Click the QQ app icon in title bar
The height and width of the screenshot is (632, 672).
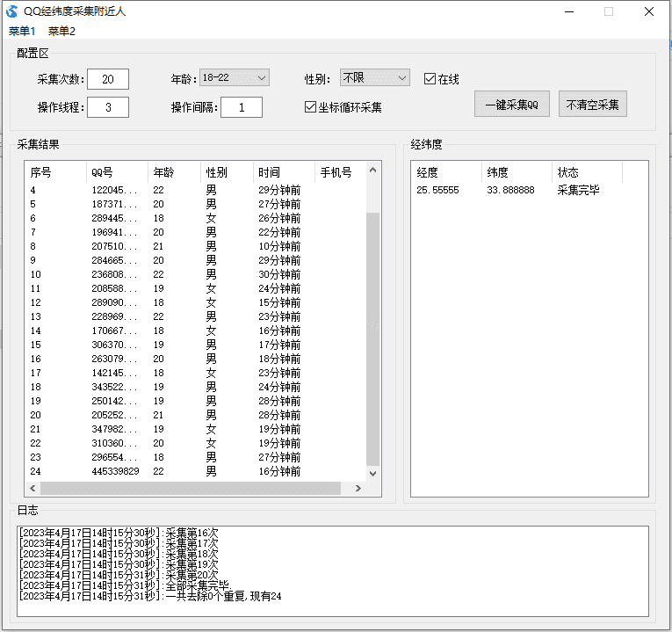click(12, 11)
